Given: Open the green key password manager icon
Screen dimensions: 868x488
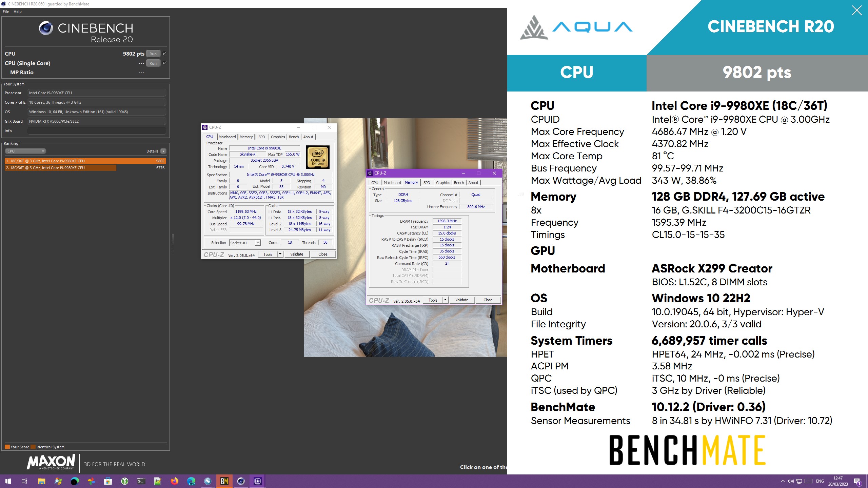Looking at the screenshot, I should click(x=124, y=481).
